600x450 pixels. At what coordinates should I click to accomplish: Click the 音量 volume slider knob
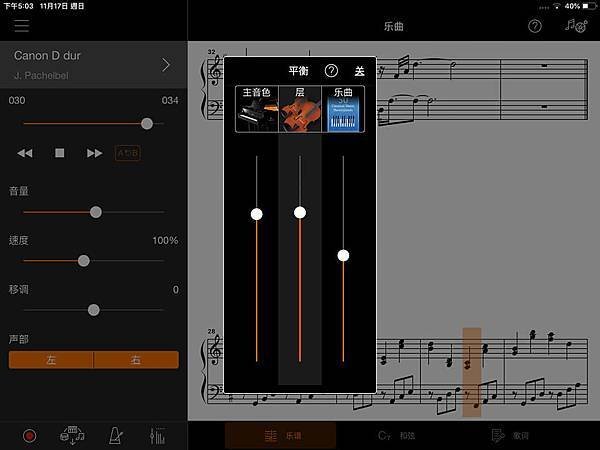coord(96,212)
